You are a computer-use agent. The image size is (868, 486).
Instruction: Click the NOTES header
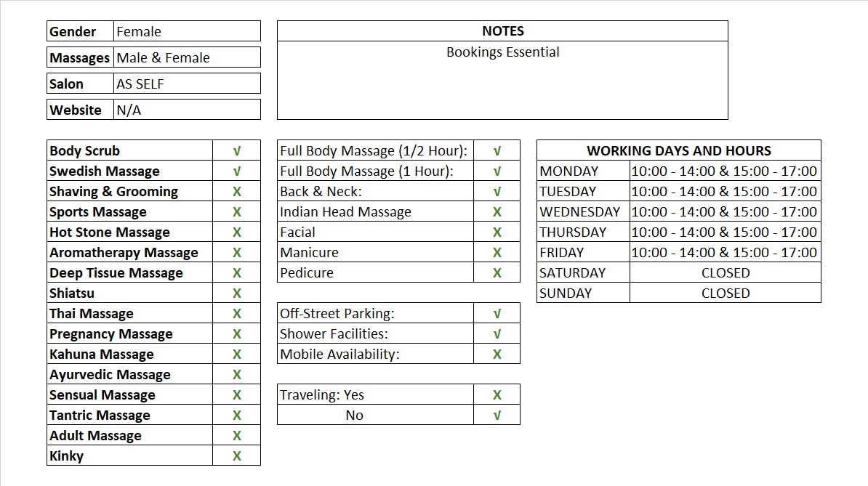(x=502, y=31)
